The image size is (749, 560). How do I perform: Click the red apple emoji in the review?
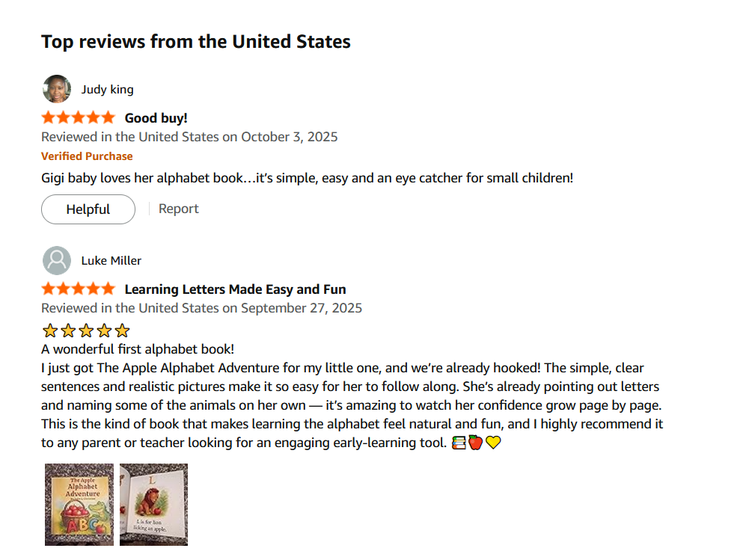coord(476,443)
